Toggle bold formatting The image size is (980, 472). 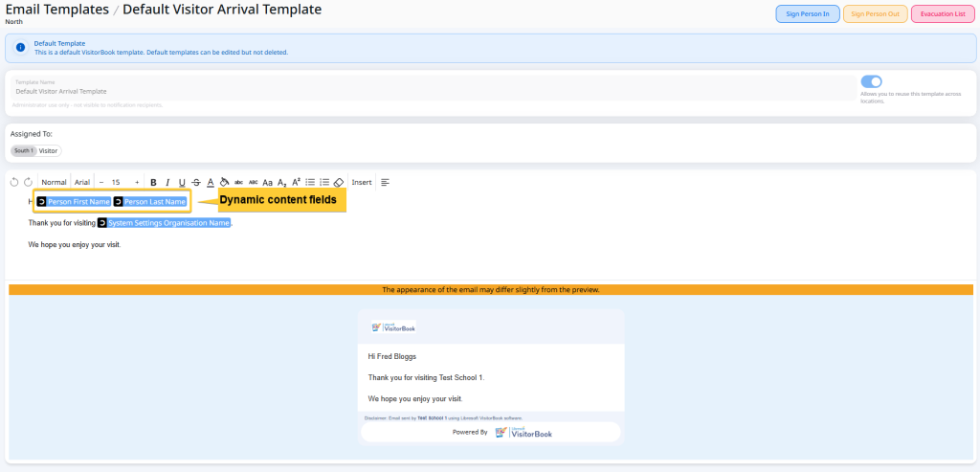(x=153, y=182)
